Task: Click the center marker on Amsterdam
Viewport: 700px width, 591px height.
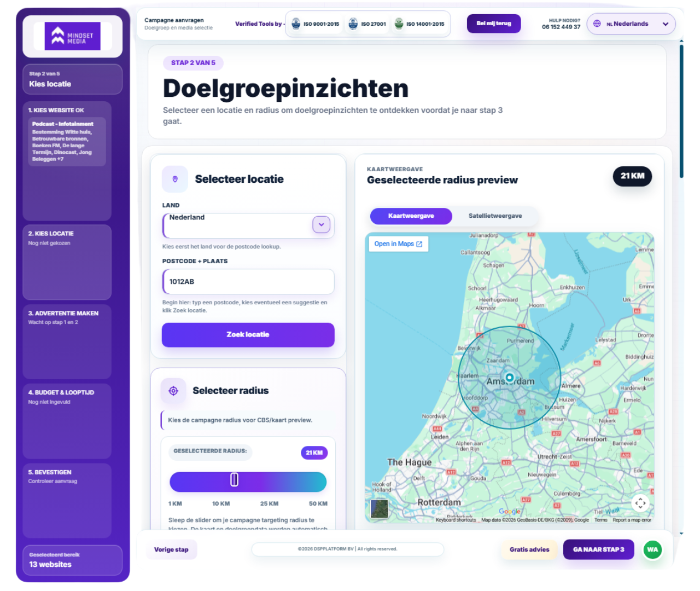Action: pos(510,378)
